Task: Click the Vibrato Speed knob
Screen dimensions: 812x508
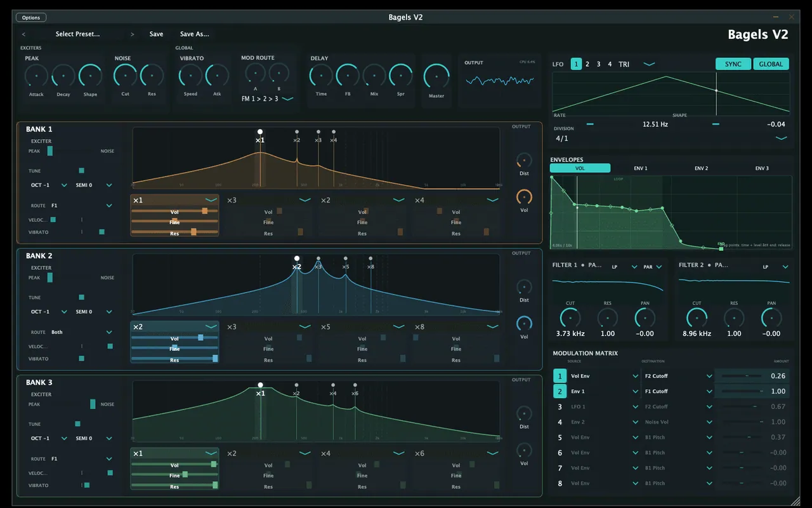Action: click(x=190, y=76)
